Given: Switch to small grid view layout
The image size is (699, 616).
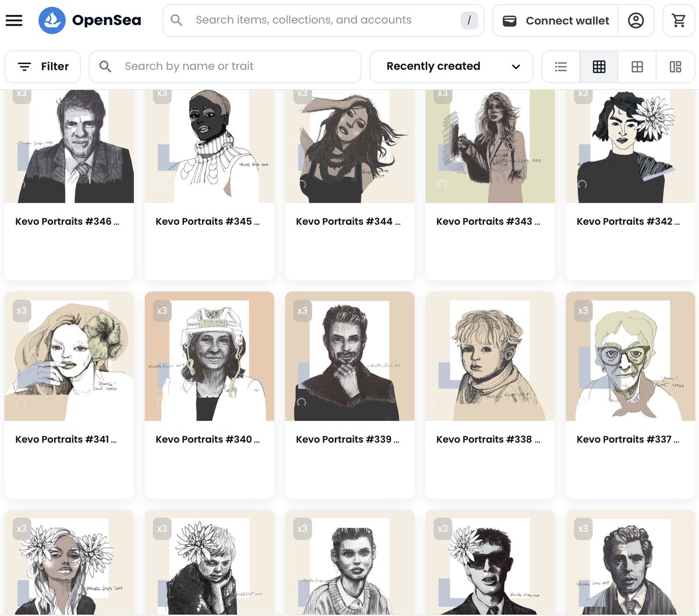Looking at the screenshot, I should [x=599, y=66].
